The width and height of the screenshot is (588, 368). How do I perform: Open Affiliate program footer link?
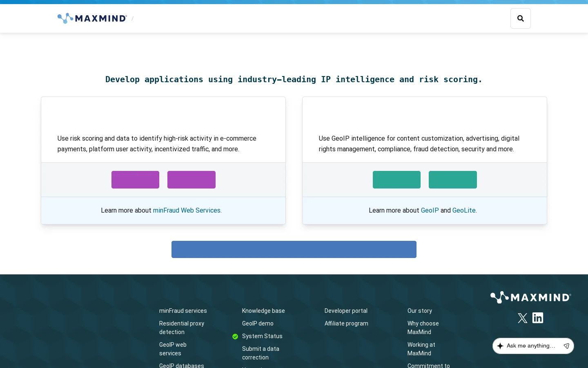tap(346, 323)
